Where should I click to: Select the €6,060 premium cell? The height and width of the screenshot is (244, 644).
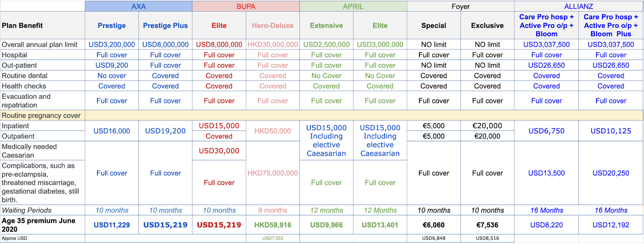pyautogui.click(x=434, y=225)
